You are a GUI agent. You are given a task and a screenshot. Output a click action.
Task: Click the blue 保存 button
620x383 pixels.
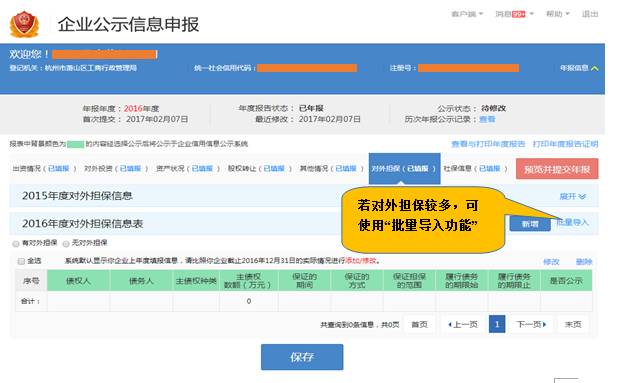302,357
